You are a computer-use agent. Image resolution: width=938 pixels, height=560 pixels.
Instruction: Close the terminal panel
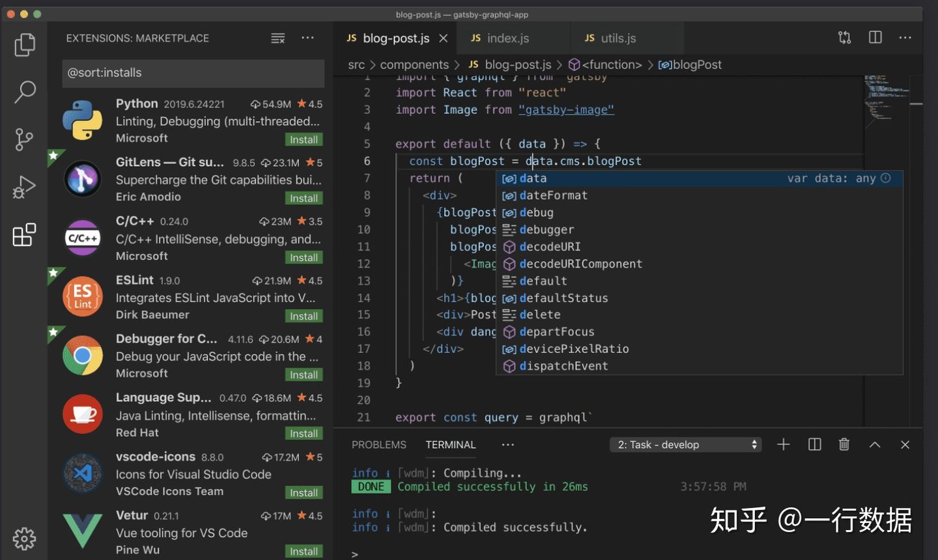(905, 444)
